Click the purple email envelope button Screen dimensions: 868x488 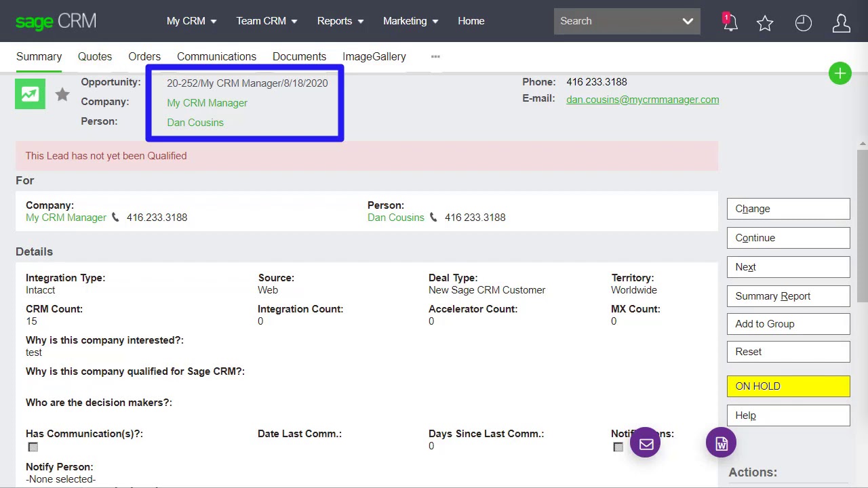[x=646, y=443]
